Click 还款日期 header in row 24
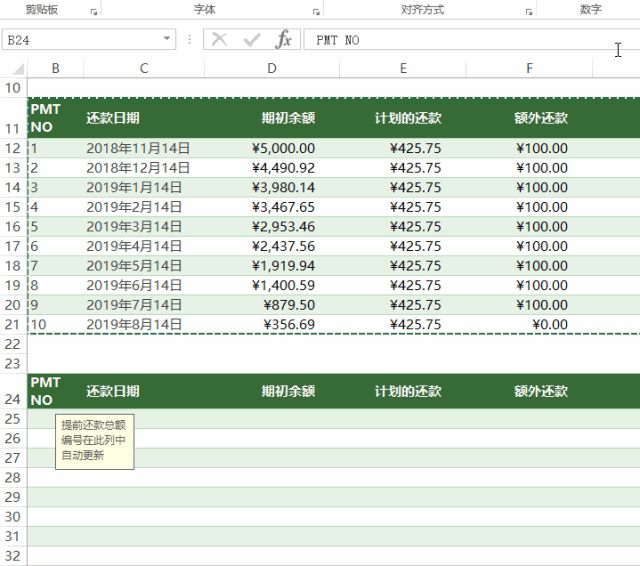This screenshot has width=640, height=566. click(144, 391)
